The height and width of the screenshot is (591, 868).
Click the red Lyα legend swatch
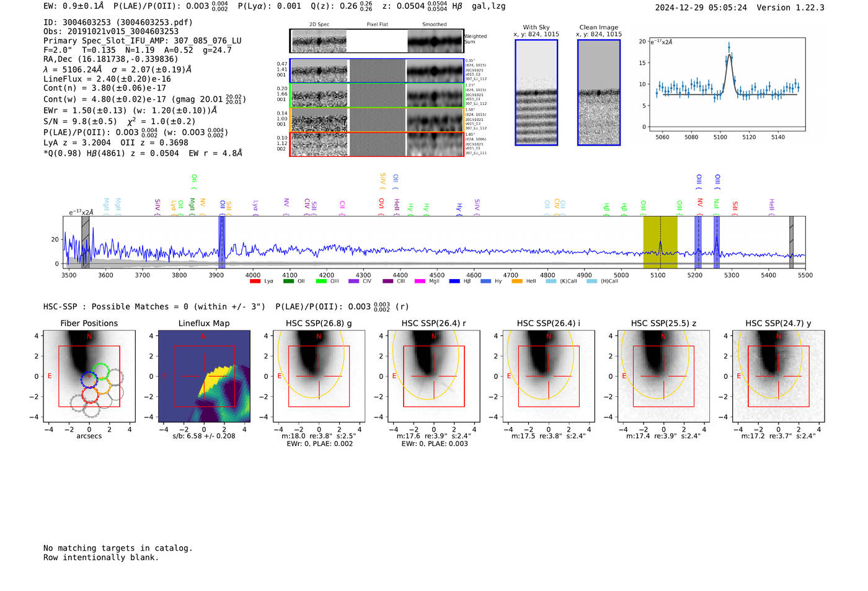click(x=255, y=282)
